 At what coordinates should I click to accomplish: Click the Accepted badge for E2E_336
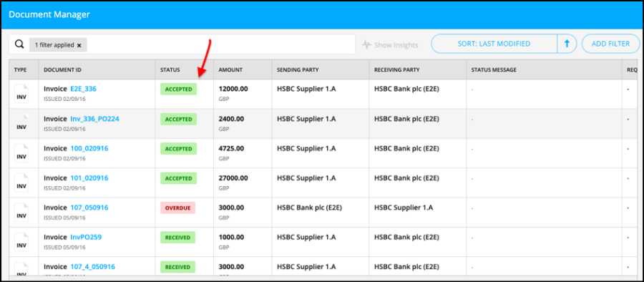(x=179, y=89)
